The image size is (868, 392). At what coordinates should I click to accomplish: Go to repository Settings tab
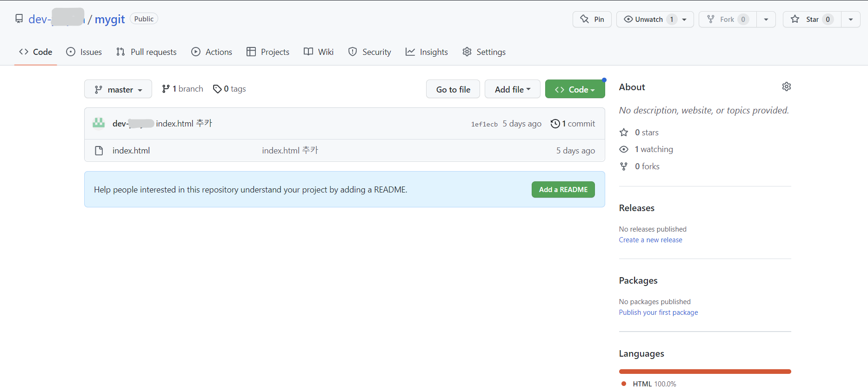point(484,52)
